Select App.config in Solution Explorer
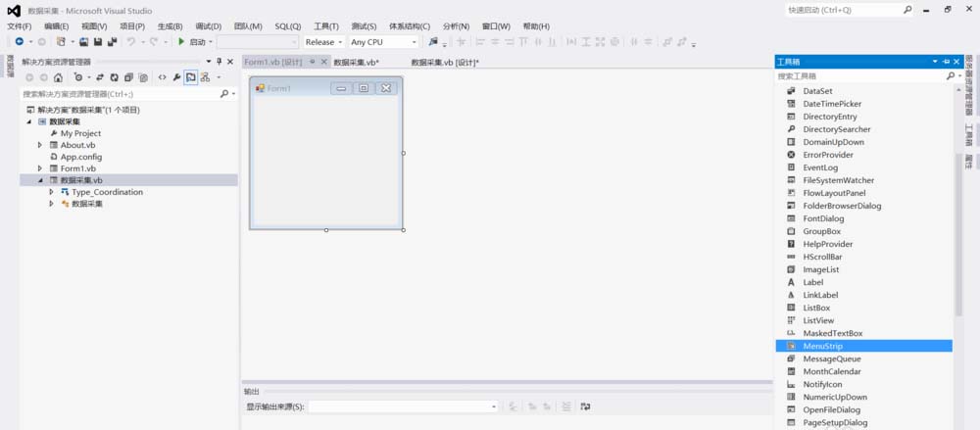Image resolution: width=980 pixels, height=430 pixels. click(x=81, y=157)
